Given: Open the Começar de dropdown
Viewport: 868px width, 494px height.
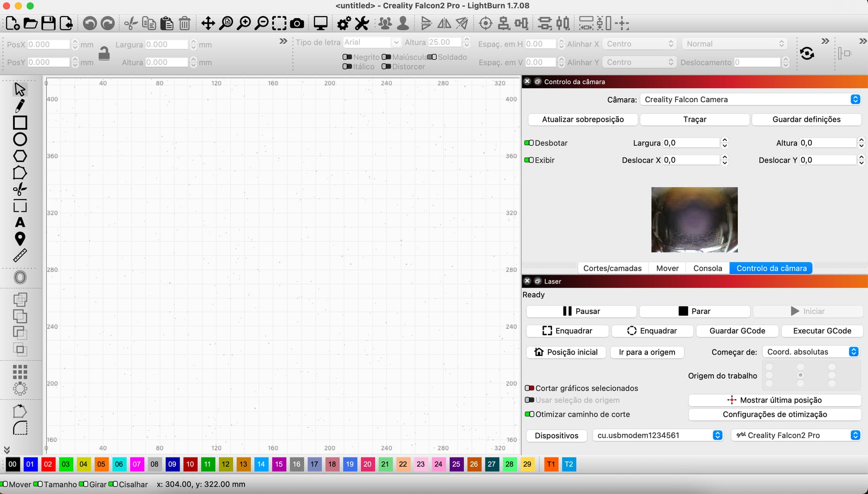Looking at the screenshot, I should (810, 352).
